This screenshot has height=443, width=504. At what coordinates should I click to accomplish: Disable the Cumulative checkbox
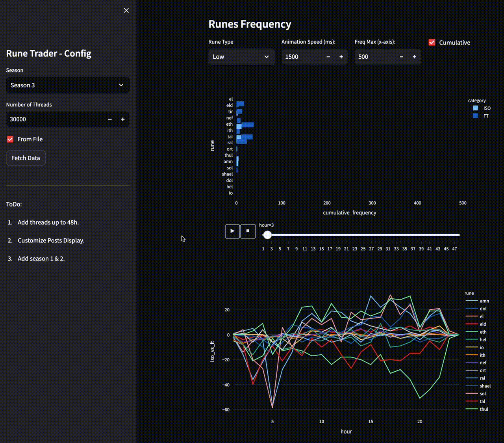(432, 43)
